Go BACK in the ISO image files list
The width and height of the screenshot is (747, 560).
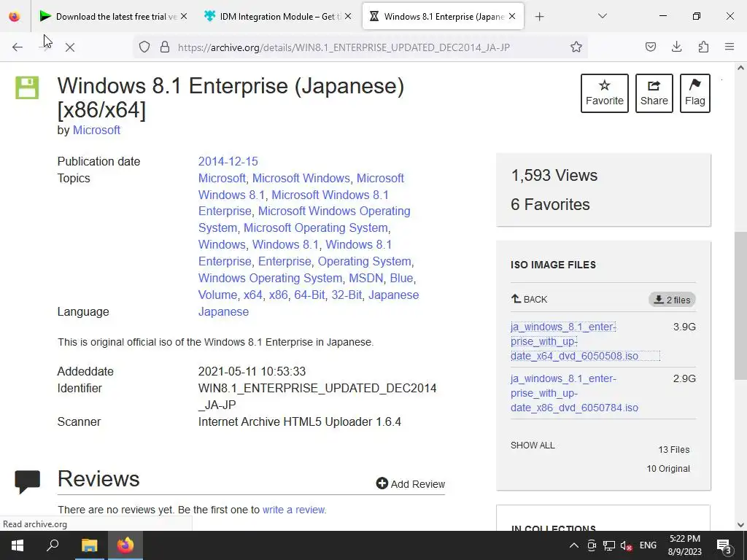[x=530, y=299]
